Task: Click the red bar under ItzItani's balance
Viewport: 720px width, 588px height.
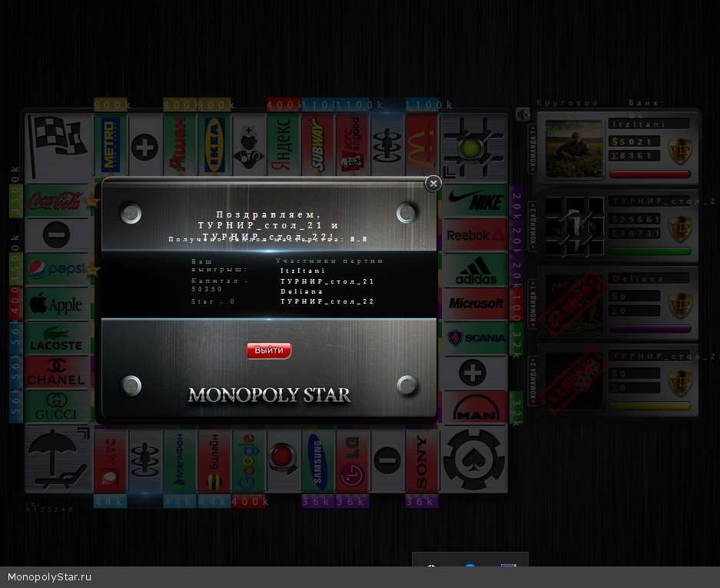Action: [x=649, y=174]
